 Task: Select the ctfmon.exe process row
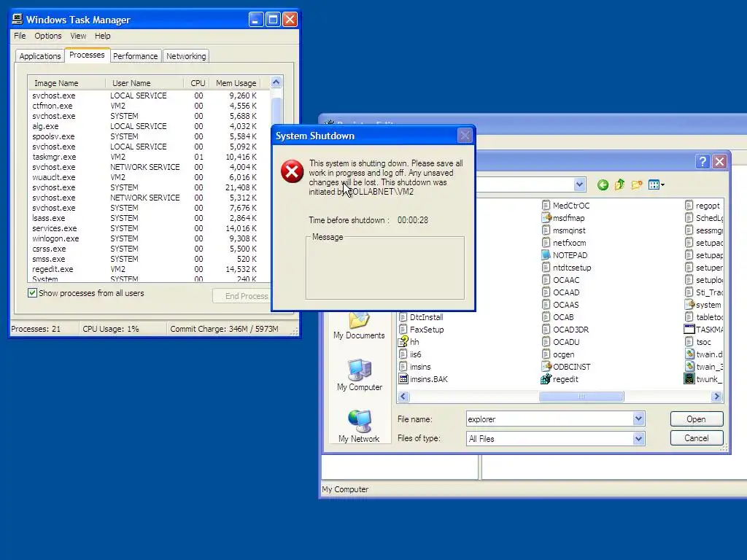tap(149, 106)
